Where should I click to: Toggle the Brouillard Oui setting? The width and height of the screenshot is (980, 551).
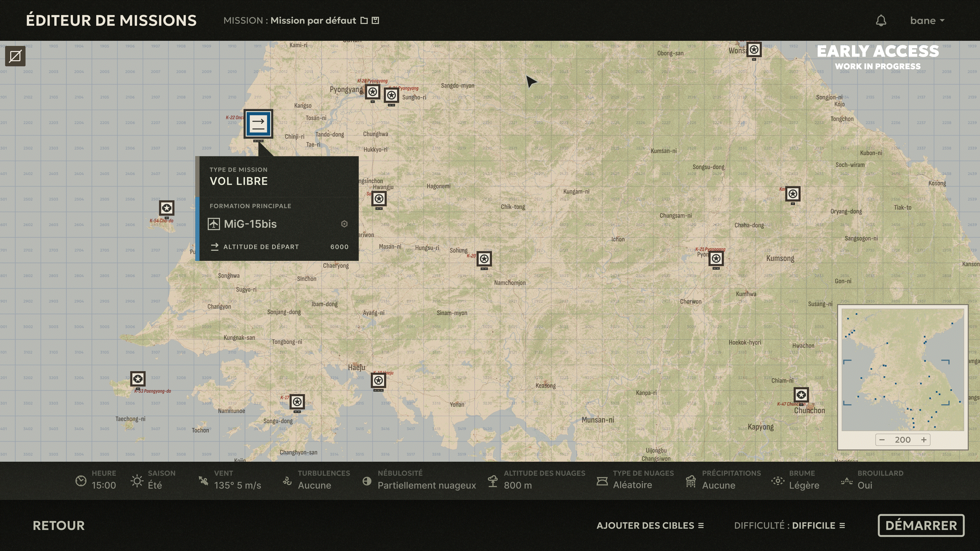872,480
